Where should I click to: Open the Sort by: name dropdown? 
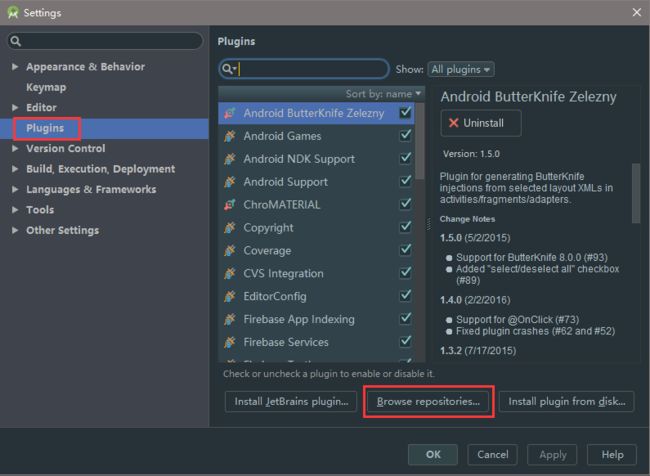(383, 94)
